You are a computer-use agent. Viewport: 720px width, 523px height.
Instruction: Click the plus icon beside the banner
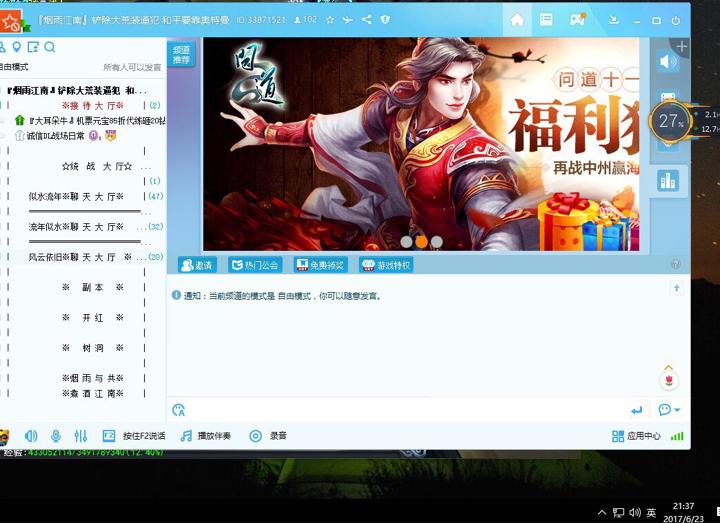click(x=681, y=46)
